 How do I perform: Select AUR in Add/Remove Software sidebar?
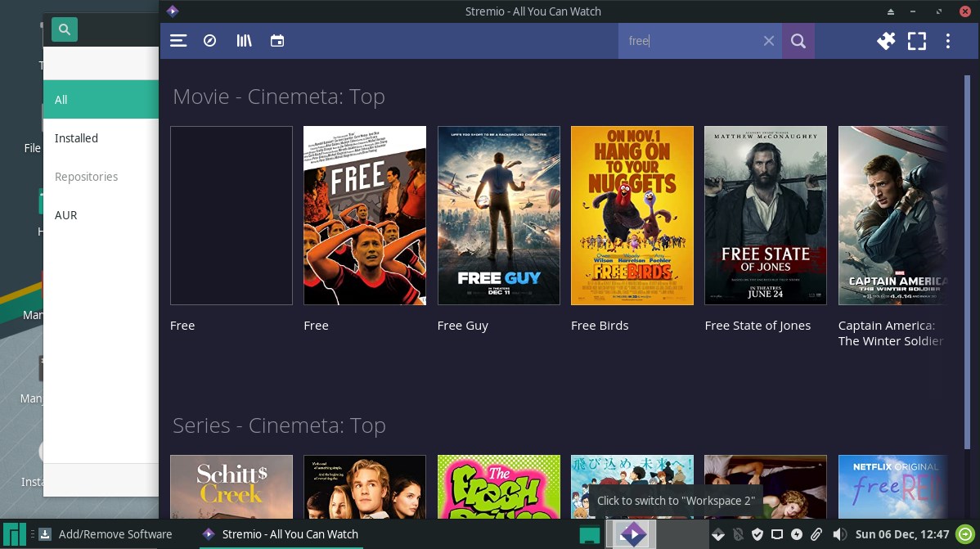point(101,215)
